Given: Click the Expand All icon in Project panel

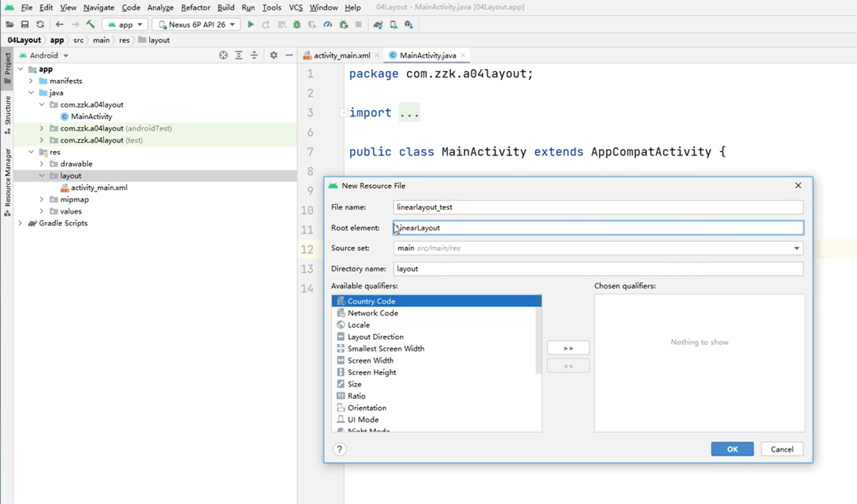Looking at the screenshot, I should click(239, 55).
